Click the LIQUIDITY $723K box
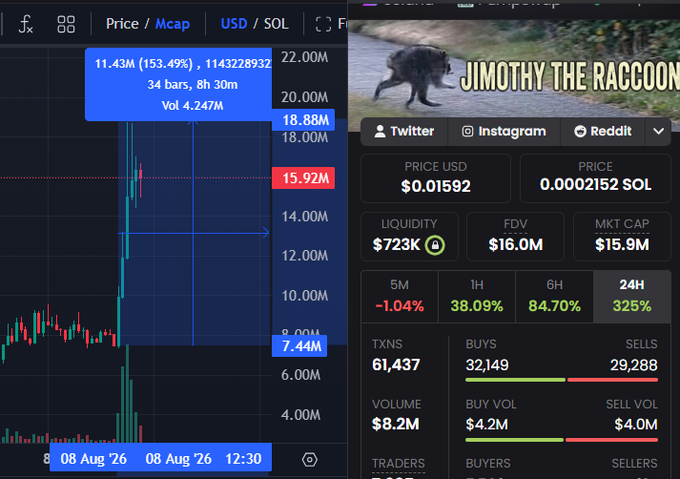The height and width of the screenshot is (479, 680). click(x=409, y=237)
